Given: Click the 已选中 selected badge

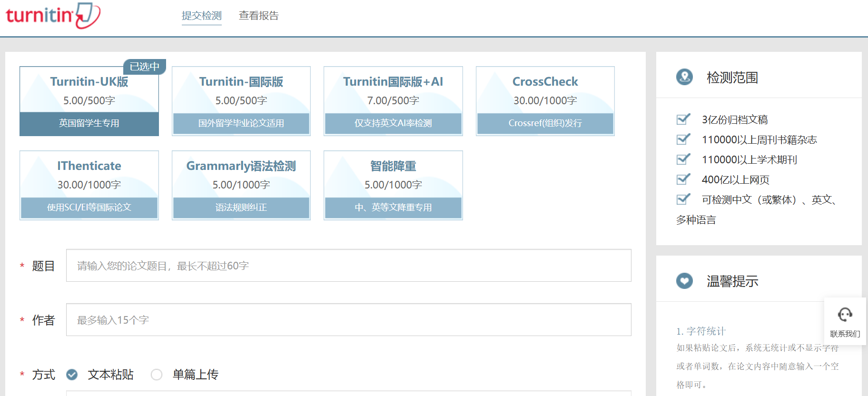Looking at the screenshot, I should [x=145, y=67].
